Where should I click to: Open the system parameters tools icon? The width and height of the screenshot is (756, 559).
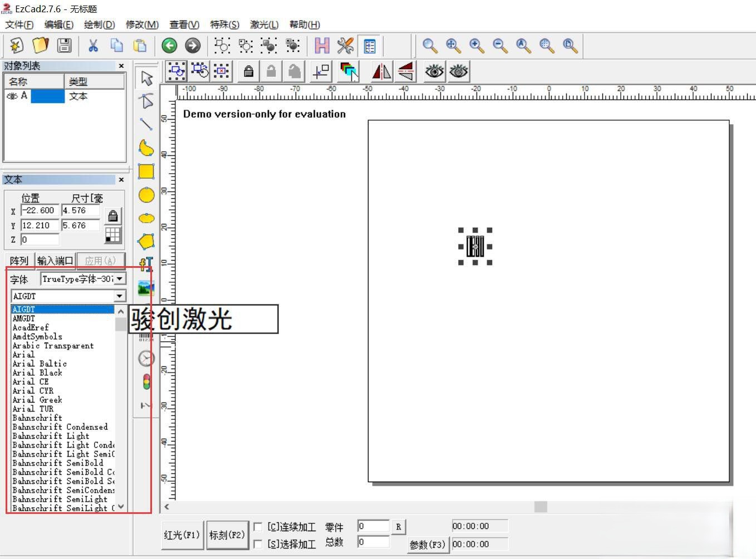click(x=345, y=45)
